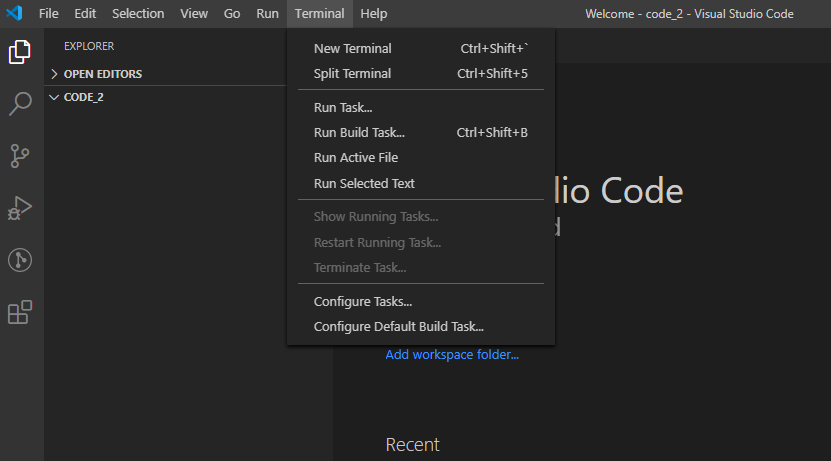
Task: Choose Split Terminal
Action: pyautogui.click(x=421, y=74)
